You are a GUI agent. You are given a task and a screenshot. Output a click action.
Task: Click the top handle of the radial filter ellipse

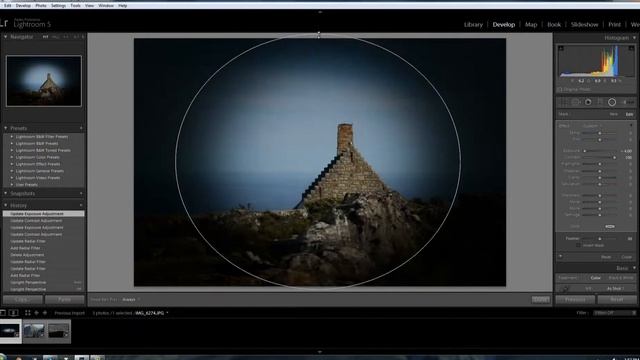[319, 35]
